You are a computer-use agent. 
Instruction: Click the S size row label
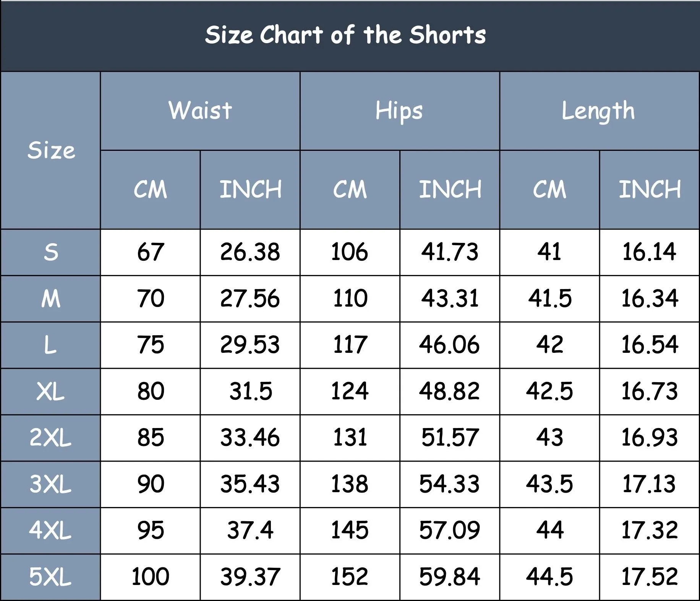coord(50,252)
